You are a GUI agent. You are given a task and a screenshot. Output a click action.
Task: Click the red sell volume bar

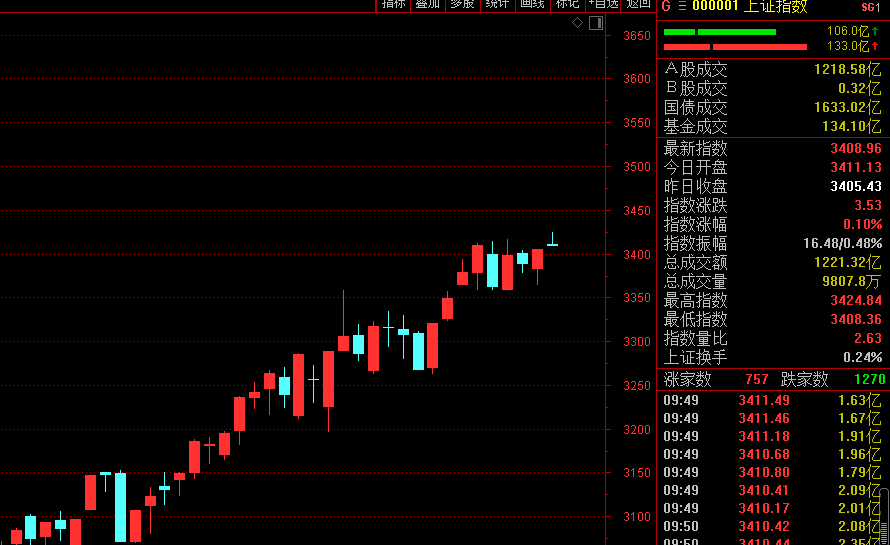click(x=735, y=46)
